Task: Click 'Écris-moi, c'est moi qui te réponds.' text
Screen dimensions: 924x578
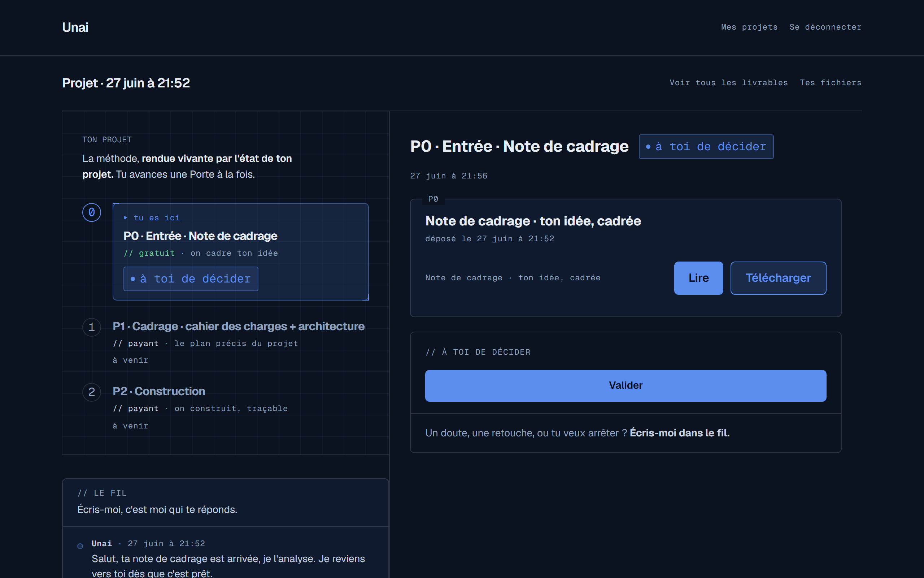Action: (x=157, y=510)
